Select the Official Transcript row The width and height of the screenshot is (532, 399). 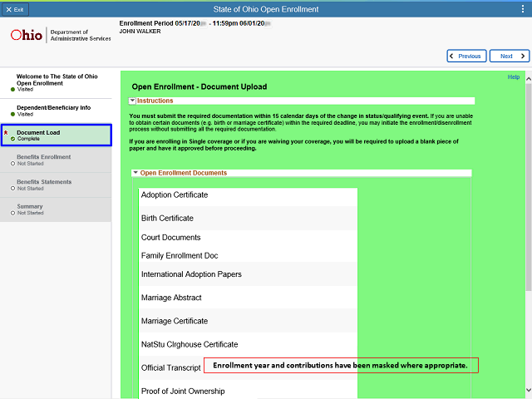point(248,367)
